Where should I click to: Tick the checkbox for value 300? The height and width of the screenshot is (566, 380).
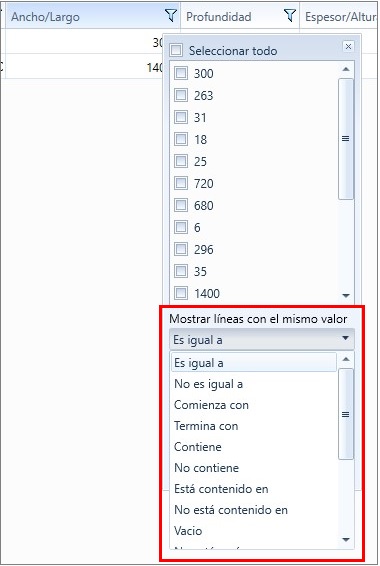(x=181, y=73)
